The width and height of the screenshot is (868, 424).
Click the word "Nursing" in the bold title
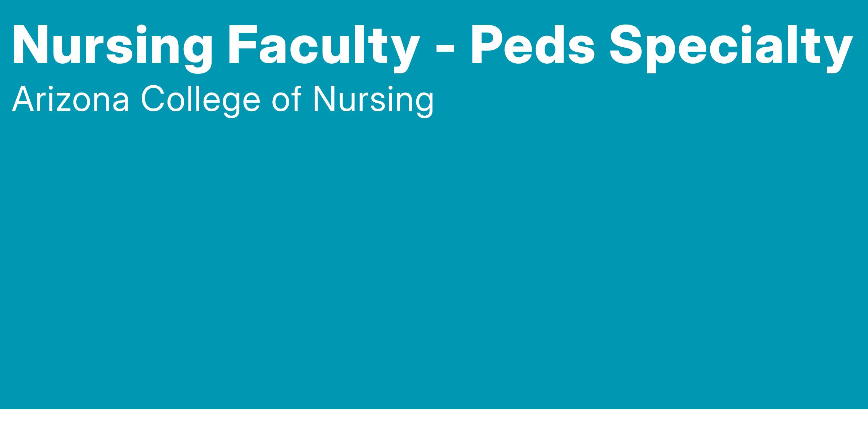112,46
